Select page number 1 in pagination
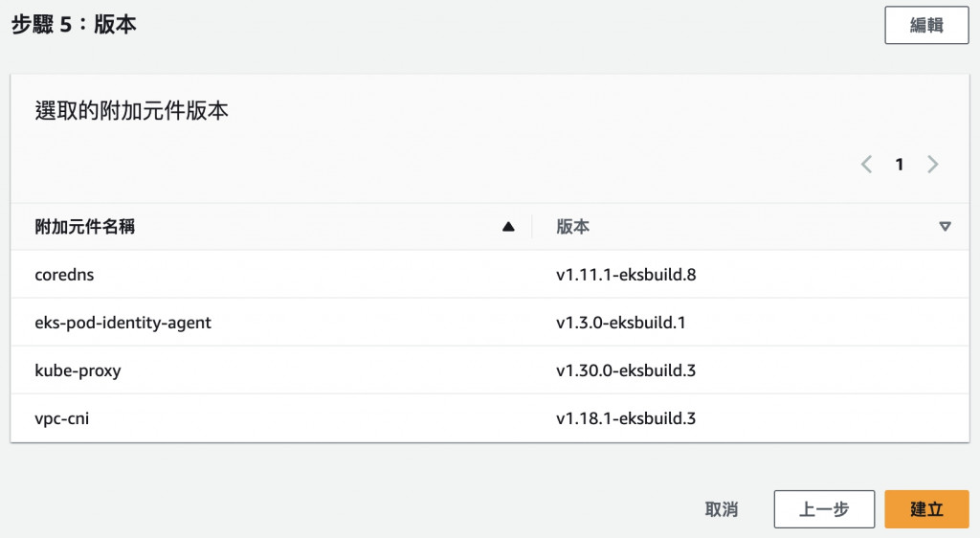Image resolution: width=980 pixels, height=538 pixels. point(900,165)
